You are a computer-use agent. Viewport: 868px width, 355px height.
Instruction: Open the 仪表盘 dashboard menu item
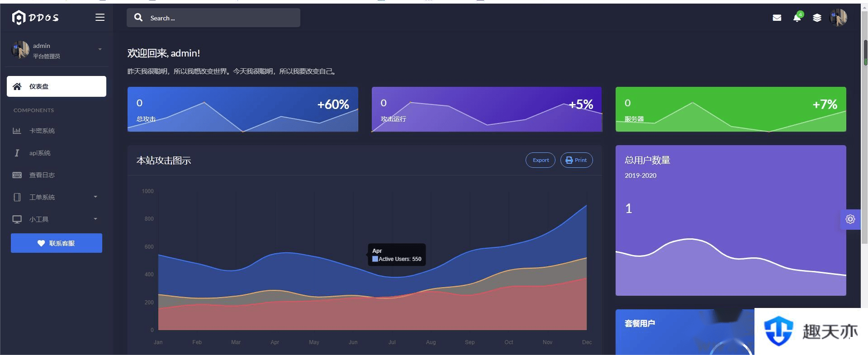click(x=57, y=86)
